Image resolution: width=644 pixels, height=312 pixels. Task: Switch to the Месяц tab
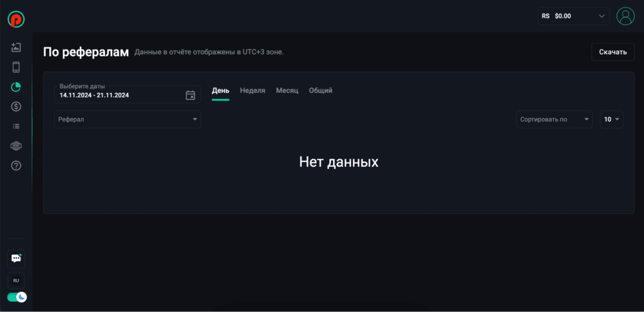(x=287, y=91)
